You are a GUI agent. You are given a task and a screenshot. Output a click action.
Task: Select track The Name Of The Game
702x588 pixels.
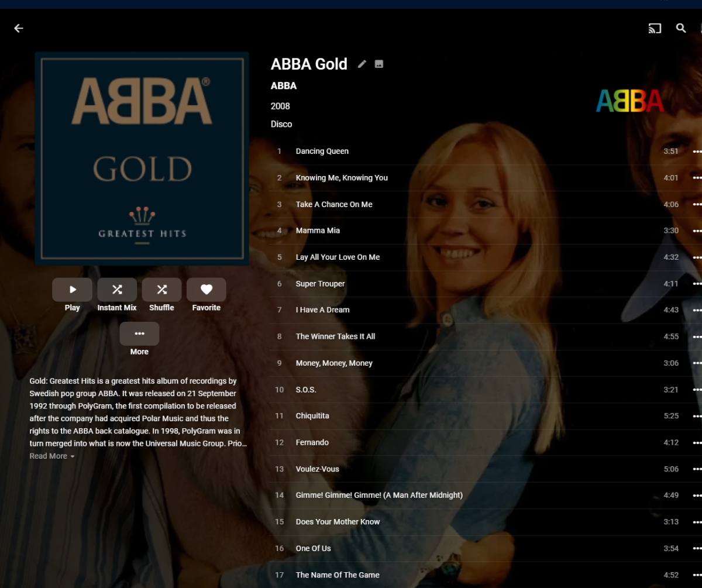pos(486,575)
